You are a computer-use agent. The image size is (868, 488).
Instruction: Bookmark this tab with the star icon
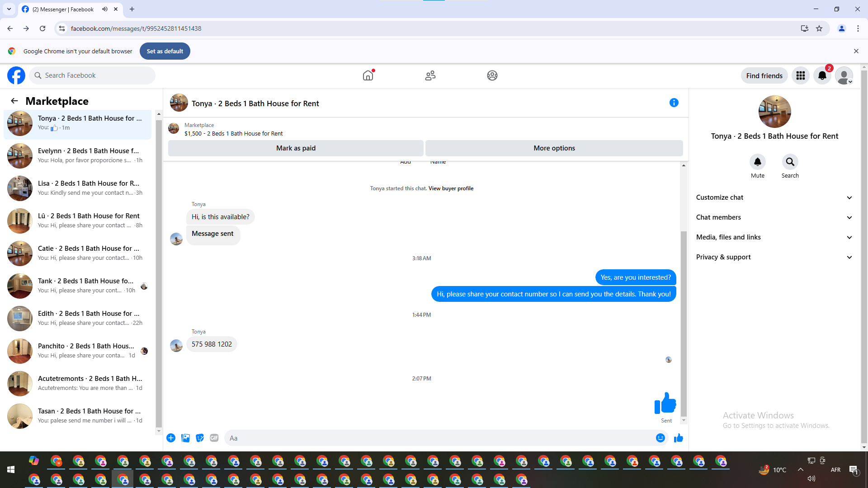click(x=819, y=28)
